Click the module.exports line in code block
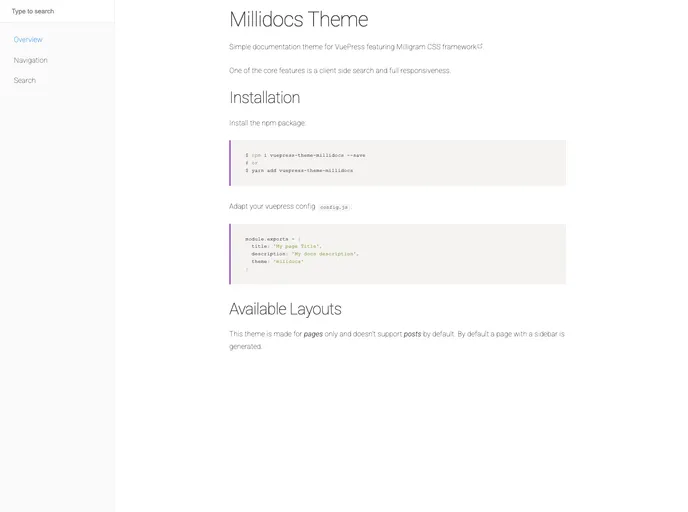Screen dimensions: 688x512 tap(271, 239)
